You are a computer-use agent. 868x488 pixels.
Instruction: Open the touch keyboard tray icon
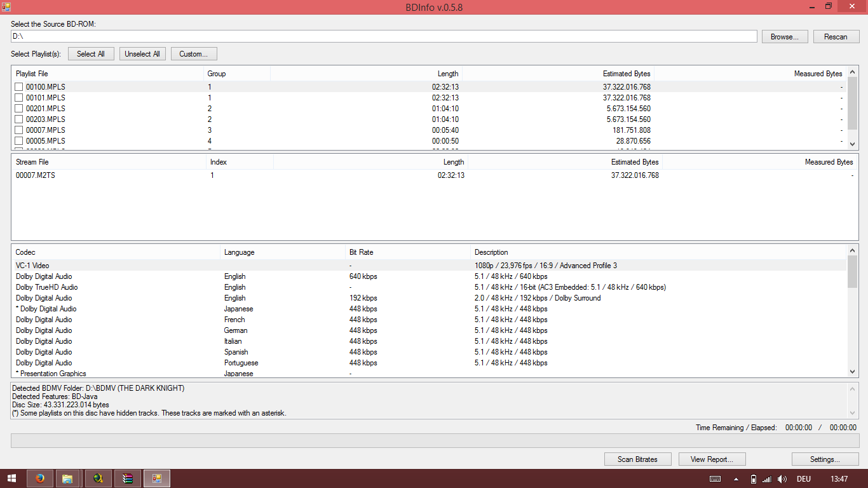715,478
